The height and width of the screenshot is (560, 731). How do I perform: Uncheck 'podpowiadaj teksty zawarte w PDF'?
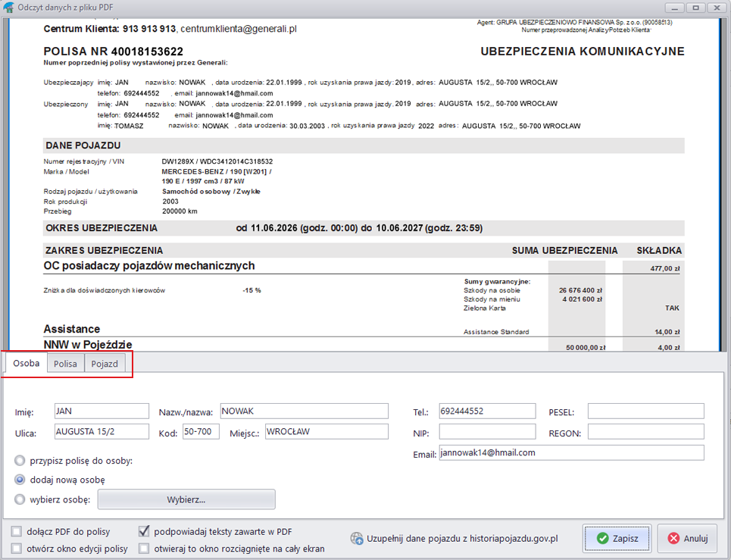144,531
